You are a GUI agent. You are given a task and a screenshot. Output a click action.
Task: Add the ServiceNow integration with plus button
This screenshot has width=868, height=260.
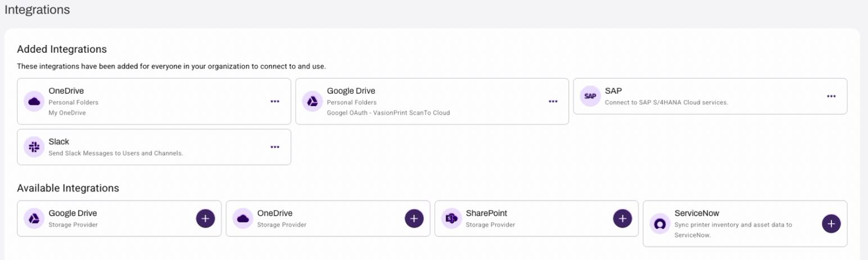831,223
